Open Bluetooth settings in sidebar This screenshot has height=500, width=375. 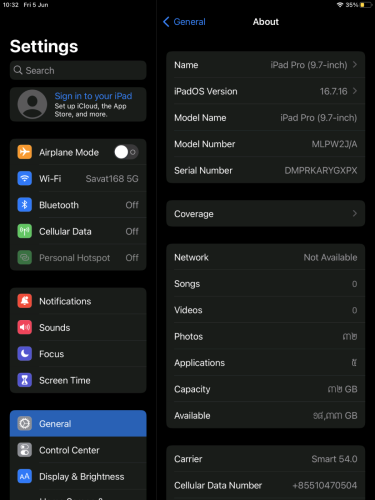pos(78,205)
